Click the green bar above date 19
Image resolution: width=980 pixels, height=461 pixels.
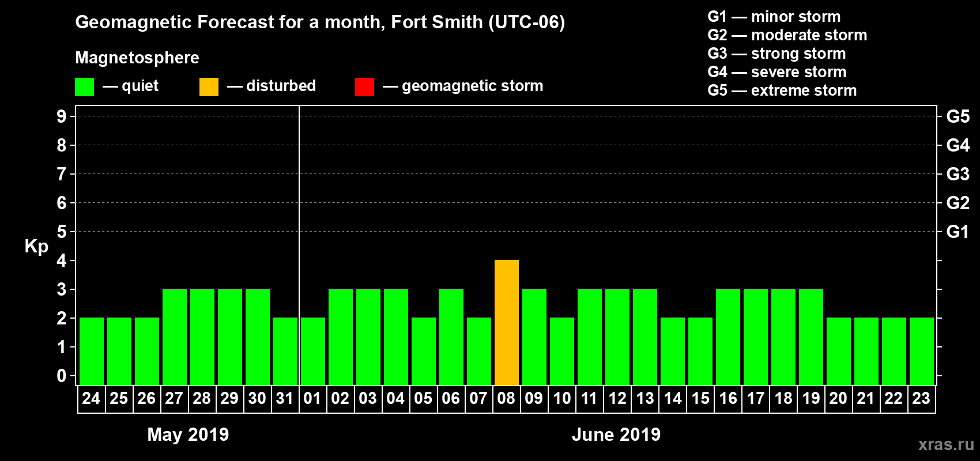811,337
